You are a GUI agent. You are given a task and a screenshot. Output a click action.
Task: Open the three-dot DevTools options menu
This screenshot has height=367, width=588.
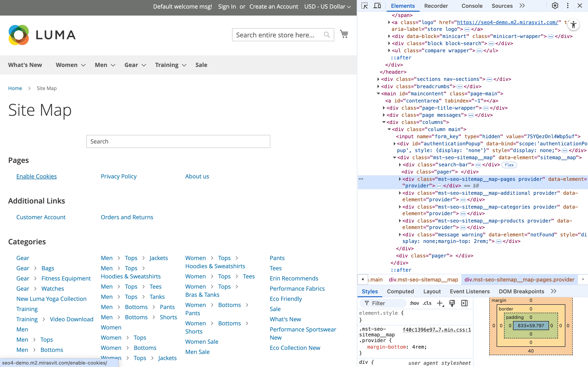568,6
